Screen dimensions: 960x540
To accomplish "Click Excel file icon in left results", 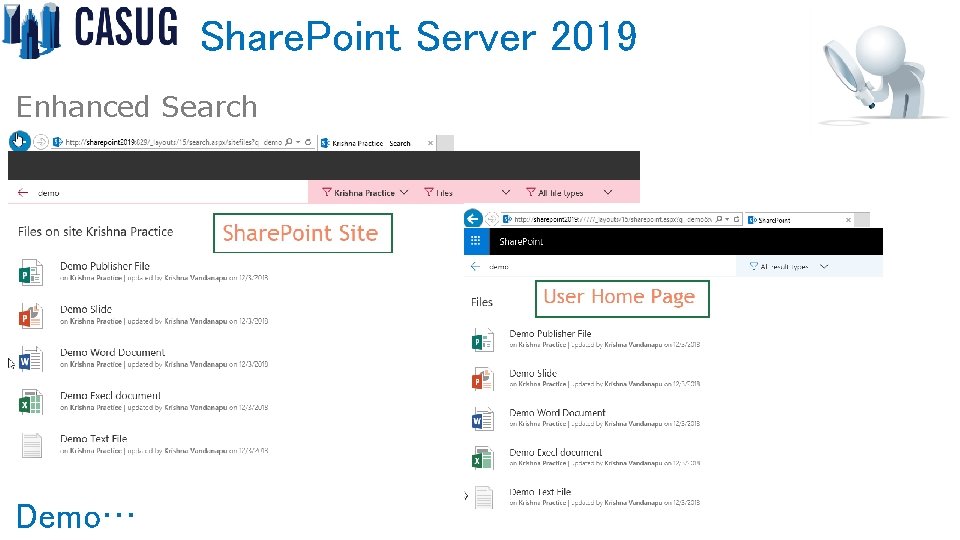I will tap(31, 402).
